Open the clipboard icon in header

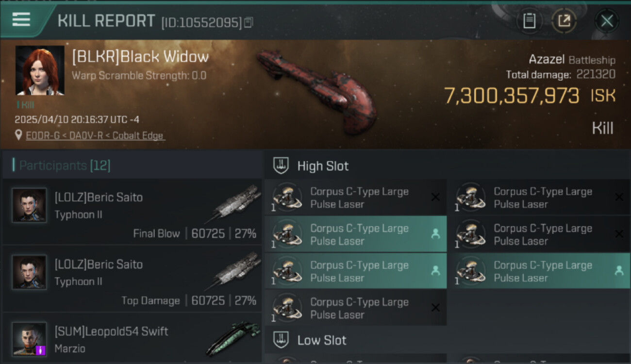[x=529, y=21]
